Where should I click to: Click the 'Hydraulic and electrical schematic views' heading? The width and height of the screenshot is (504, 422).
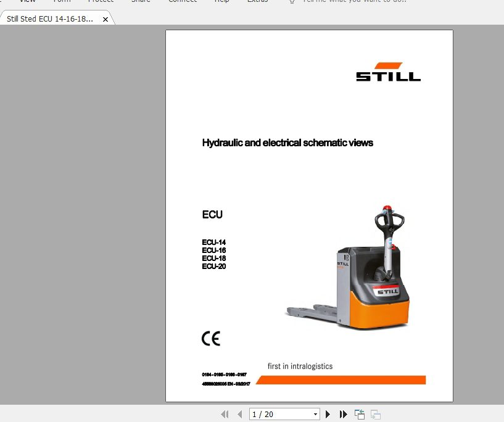click(287, 143)
